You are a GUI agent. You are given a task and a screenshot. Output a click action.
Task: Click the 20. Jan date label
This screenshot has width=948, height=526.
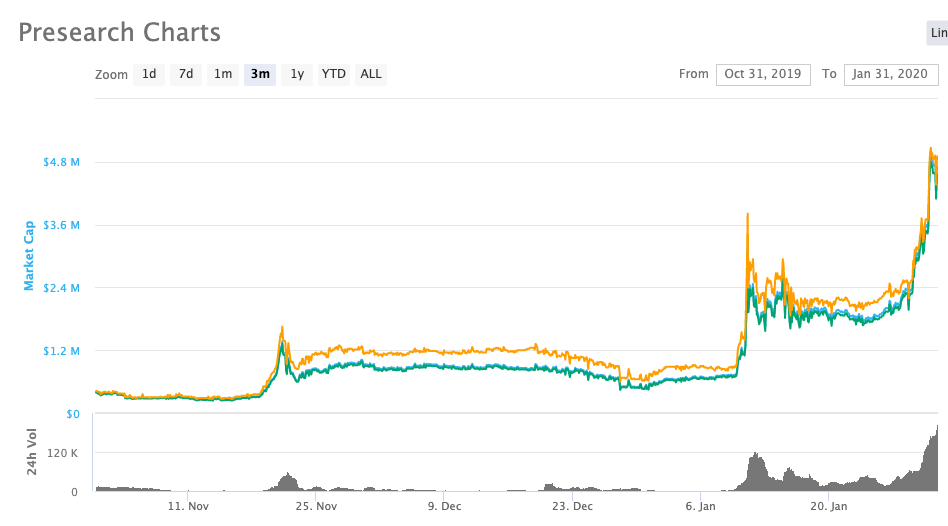coord(828,507)
